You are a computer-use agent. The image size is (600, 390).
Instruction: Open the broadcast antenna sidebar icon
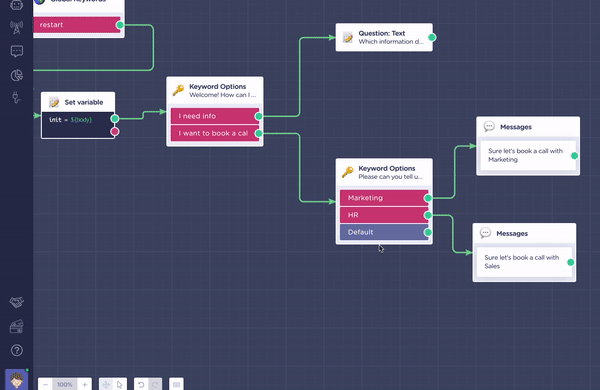(16, 28)
